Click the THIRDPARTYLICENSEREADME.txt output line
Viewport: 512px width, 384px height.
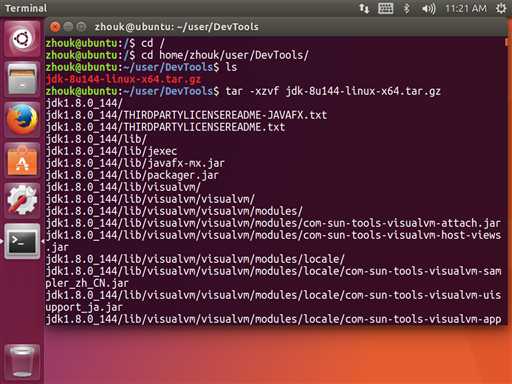pyautogui.click(x=166, y=127)
